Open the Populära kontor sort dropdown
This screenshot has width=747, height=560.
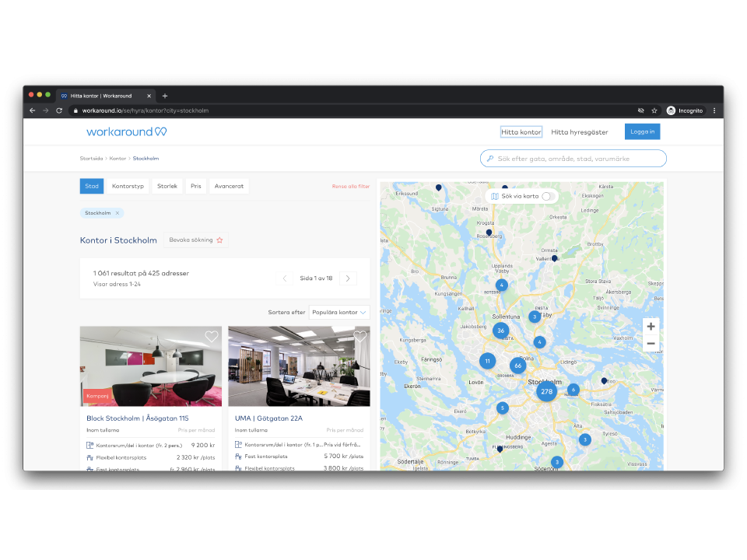point(338,313)
